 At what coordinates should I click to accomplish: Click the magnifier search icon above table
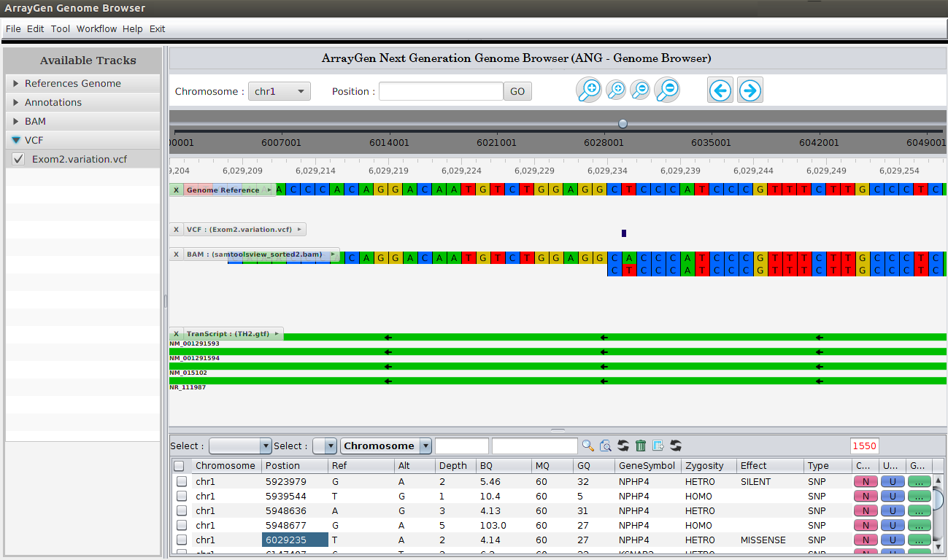click(587, 446)
